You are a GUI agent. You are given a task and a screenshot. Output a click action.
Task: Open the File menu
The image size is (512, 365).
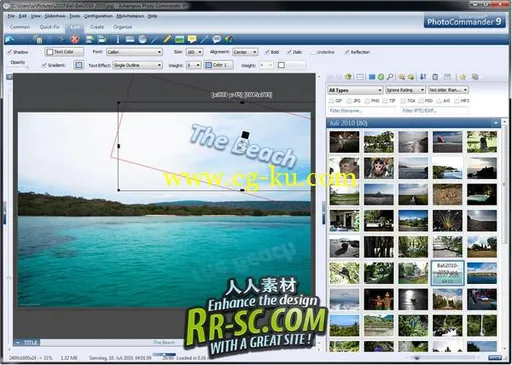click(x=11, y=16)
